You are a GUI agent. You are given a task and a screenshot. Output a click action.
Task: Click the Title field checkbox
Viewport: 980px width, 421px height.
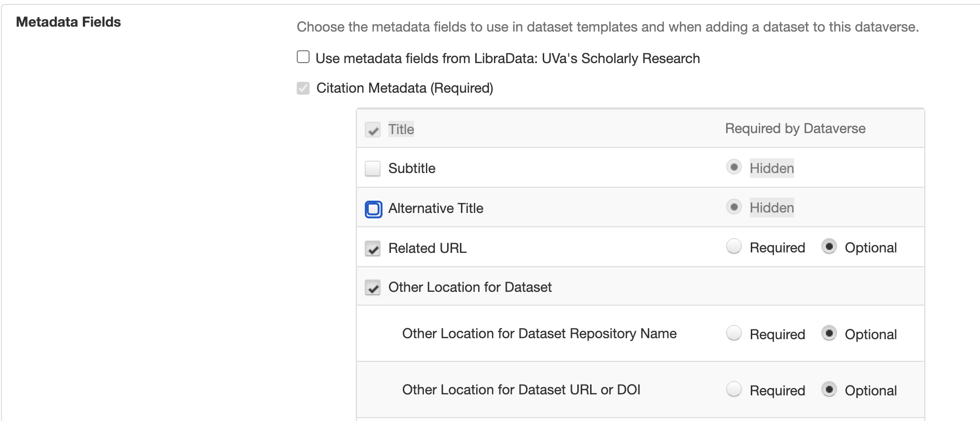point(373,130)
